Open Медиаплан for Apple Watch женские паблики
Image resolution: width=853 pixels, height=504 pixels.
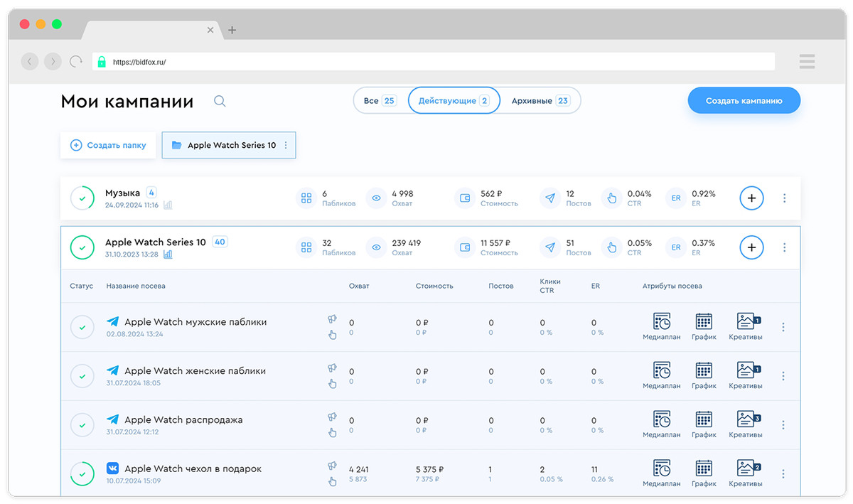pos(661,375)
